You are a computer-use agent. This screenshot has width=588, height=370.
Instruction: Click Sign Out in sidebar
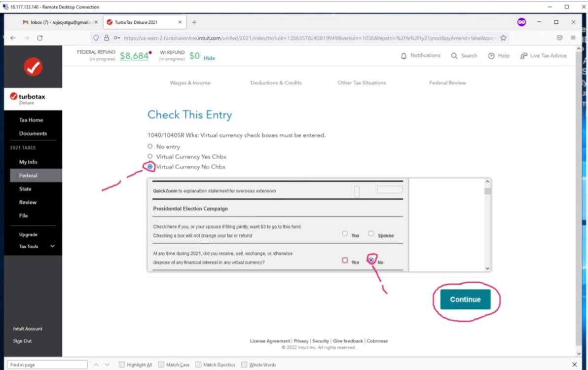click(x=23, y=341)
